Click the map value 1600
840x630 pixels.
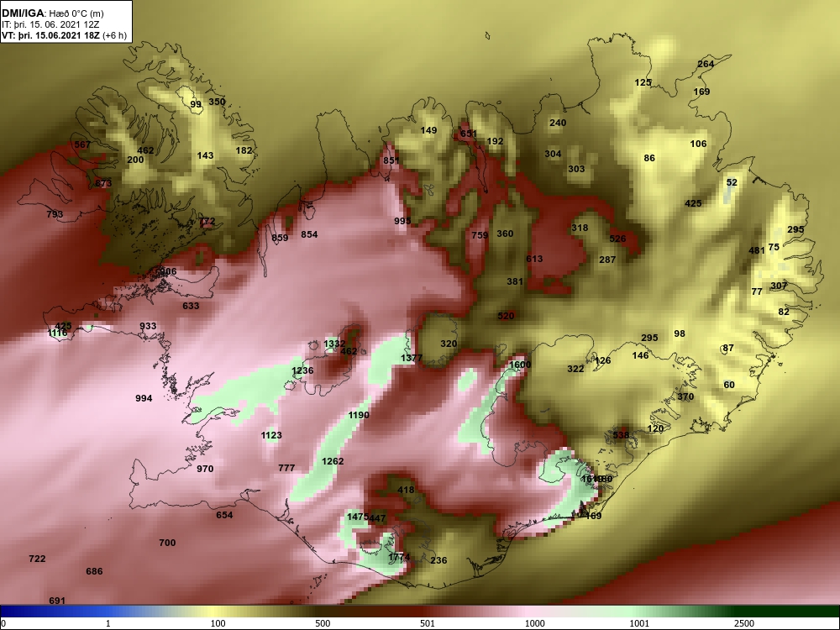(520, 365)
